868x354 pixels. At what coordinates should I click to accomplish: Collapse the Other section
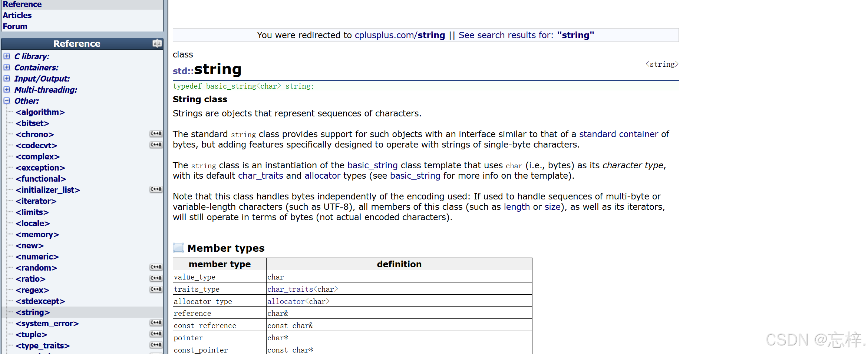[x=7, y=101]
